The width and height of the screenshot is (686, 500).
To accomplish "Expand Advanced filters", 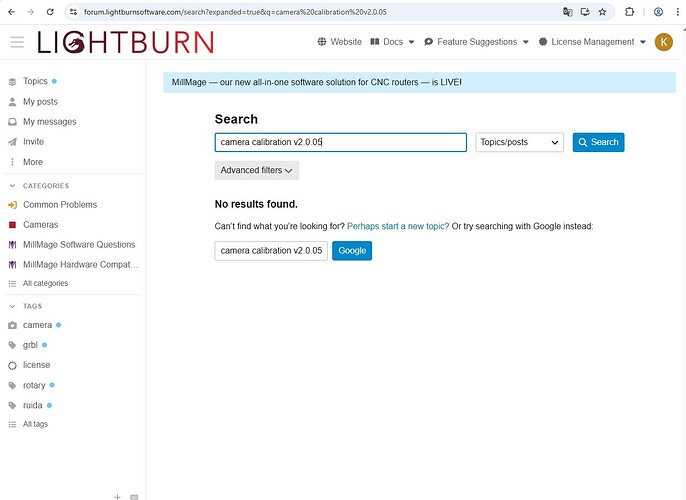I will pyautogui.click(x=256, y=170).
